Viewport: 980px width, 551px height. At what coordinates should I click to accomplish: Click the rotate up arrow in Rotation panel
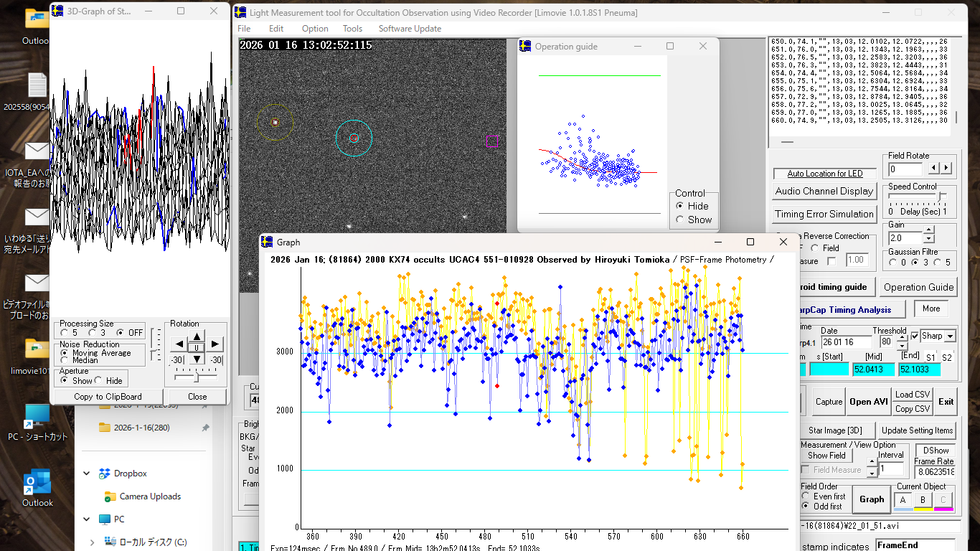197,336
